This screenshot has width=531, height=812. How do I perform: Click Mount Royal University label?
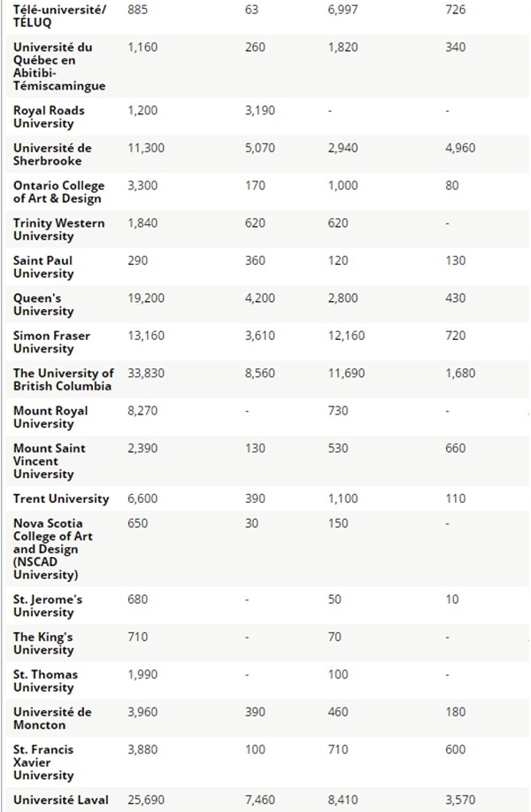point(50,417)
